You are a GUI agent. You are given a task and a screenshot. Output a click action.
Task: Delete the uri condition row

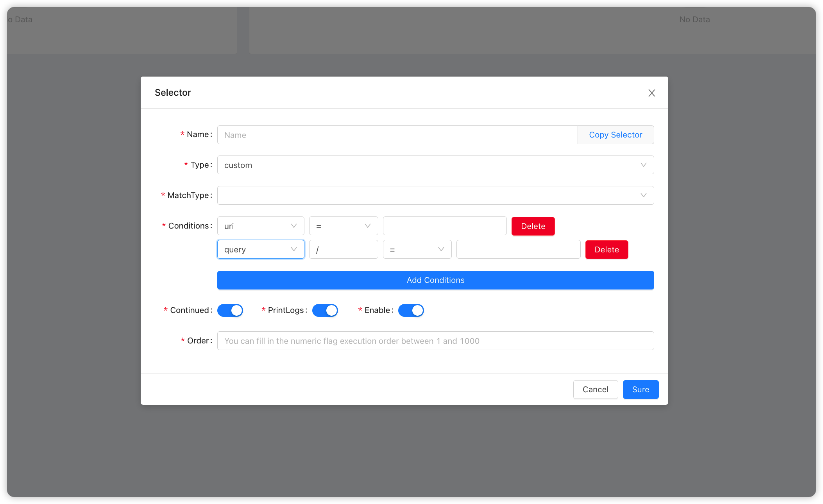point(533,226)
